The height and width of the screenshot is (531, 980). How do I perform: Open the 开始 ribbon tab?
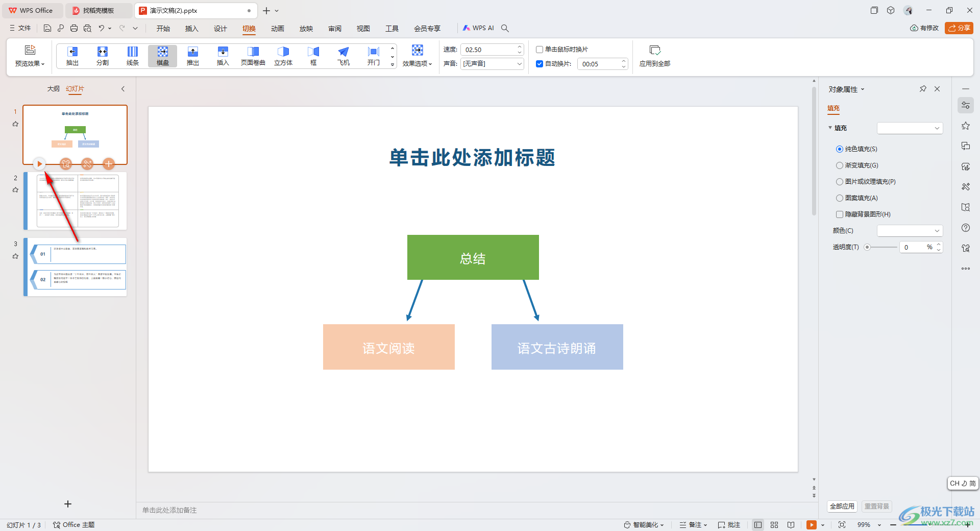pos(163,29)
